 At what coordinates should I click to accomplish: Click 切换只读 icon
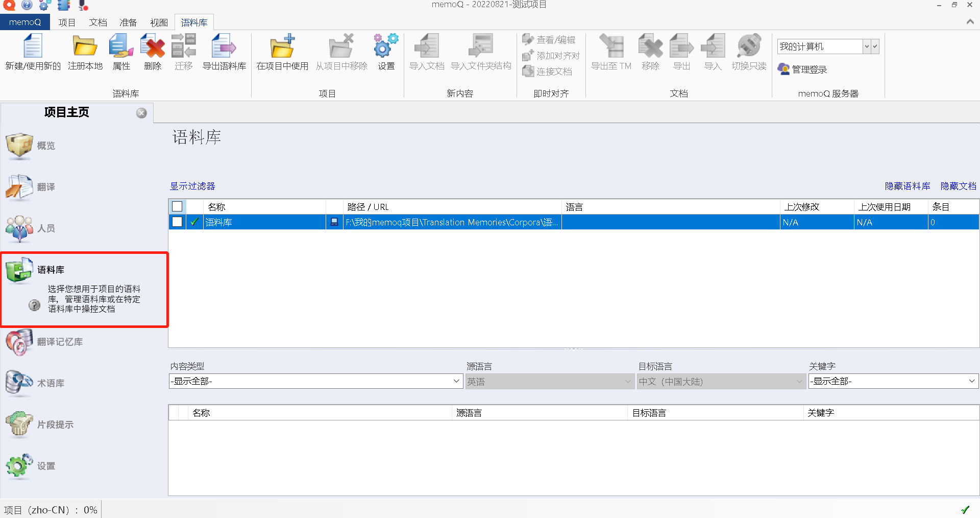click(749, 46)
